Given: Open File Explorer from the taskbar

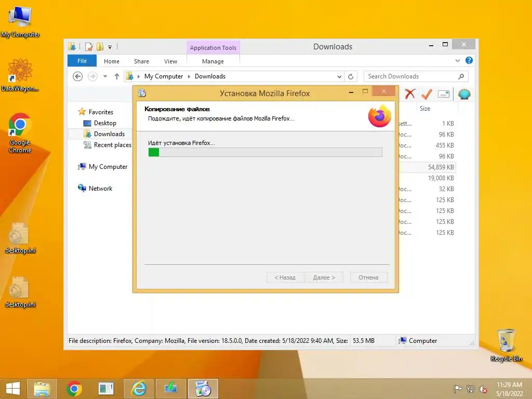Looking at the screenshot, I should coord(42,389).
